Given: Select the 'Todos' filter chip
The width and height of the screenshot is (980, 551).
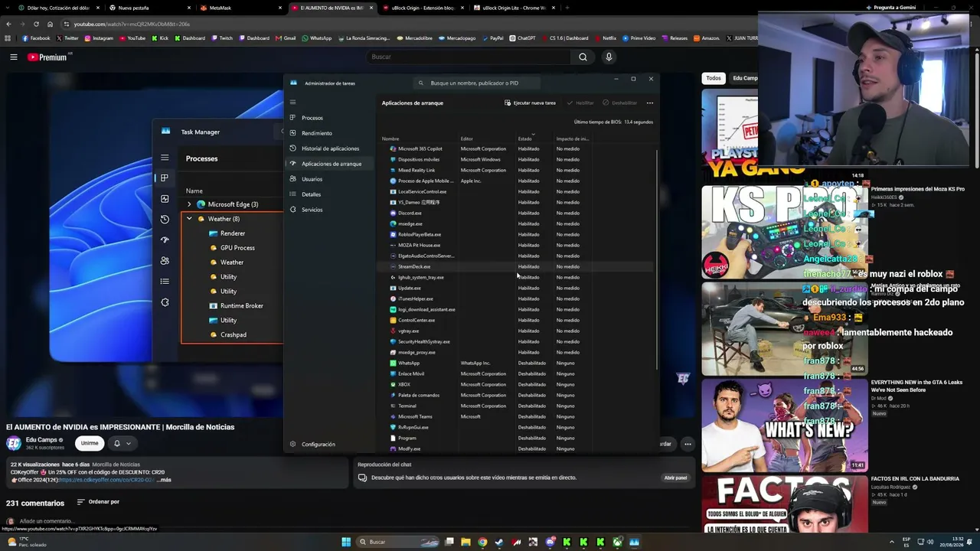Looking at the screenshot, I should (714, 78).
